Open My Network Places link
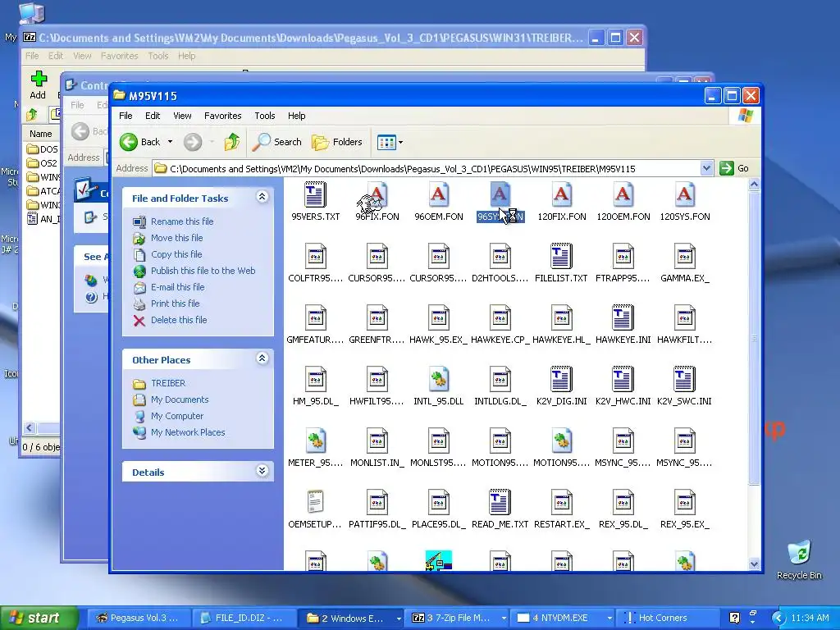Viewport: 840px width, 630px height. (188, 432)
